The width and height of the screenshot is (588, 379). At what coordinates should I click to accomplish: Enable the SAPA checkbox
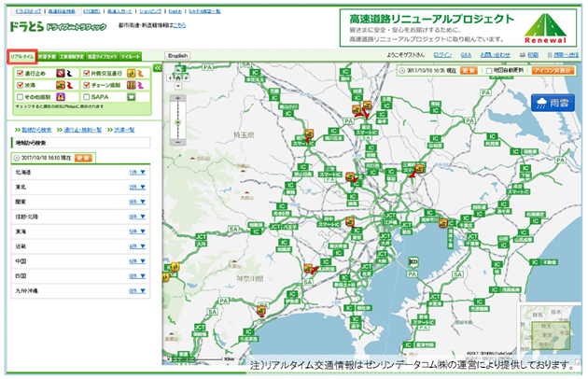pyautogui.click(x=87, y=96)
